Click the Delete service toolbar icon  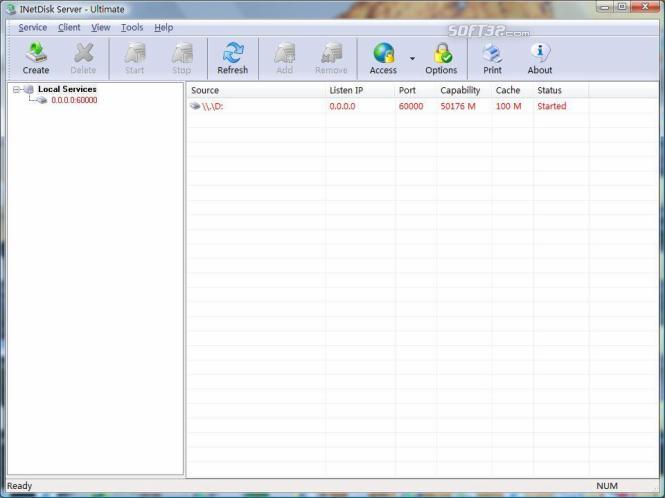point(83,59)
